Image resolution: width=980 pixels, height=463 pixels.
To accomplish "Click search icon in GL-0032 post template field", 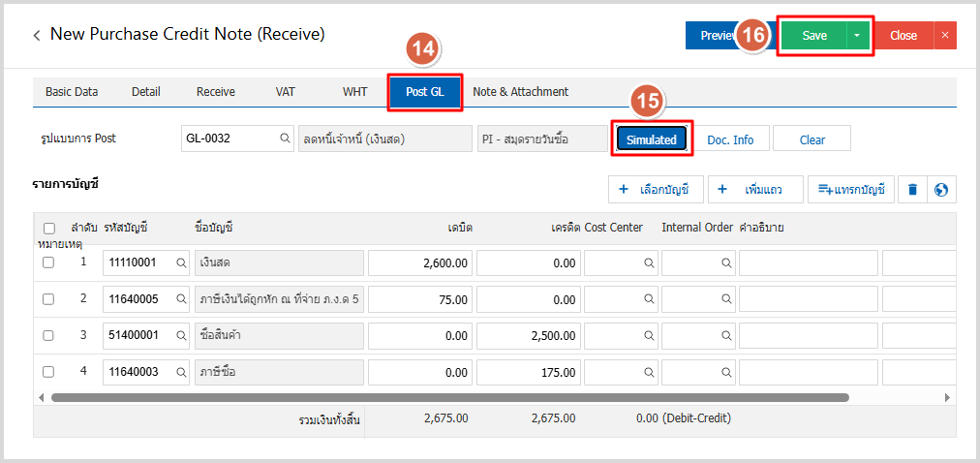I will [285, 139].
